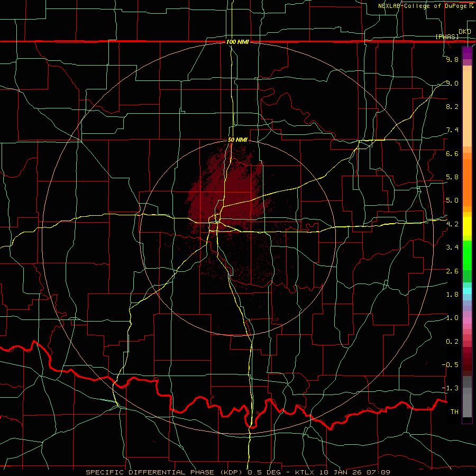Pick the cyan segment of the color bar
Screen dimensions: 476x476
pyautogui.click(x=467, y=291)
